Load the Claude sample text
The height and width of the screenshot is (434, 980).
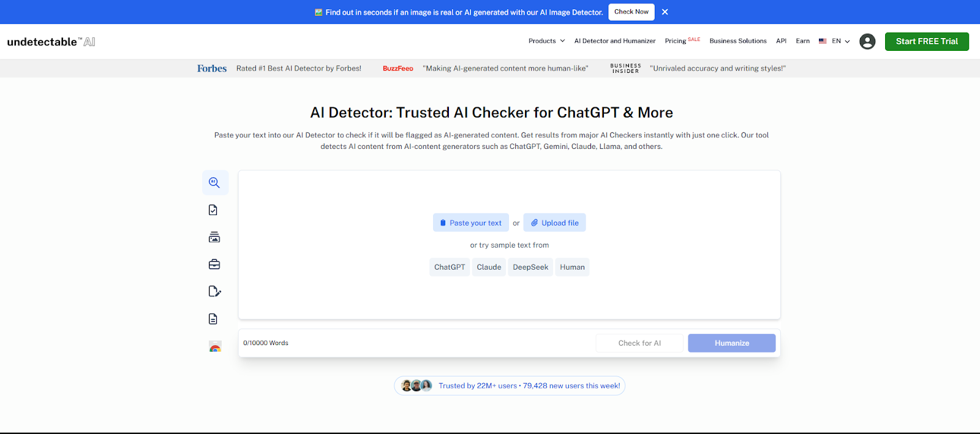click(x=489, y=267)
